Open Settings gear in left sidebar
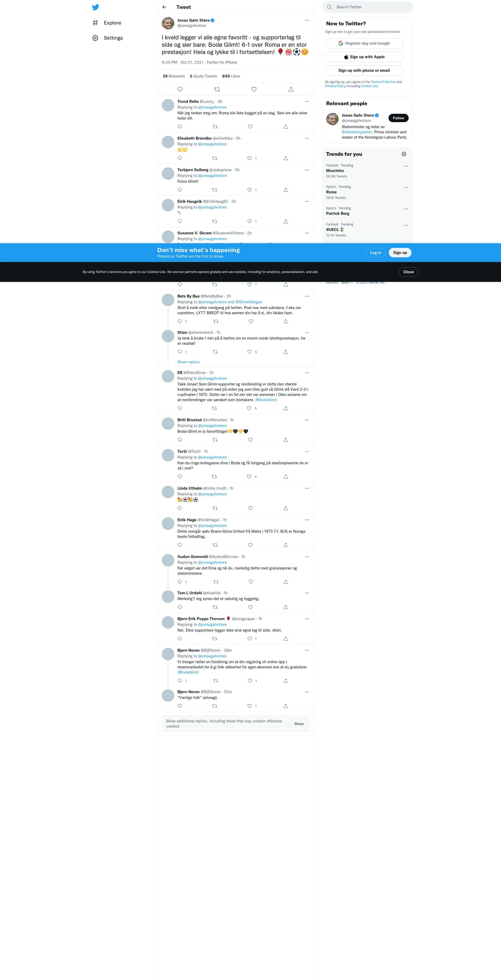The width and height of the screenshot is (501, 980). tap(95, 38)
